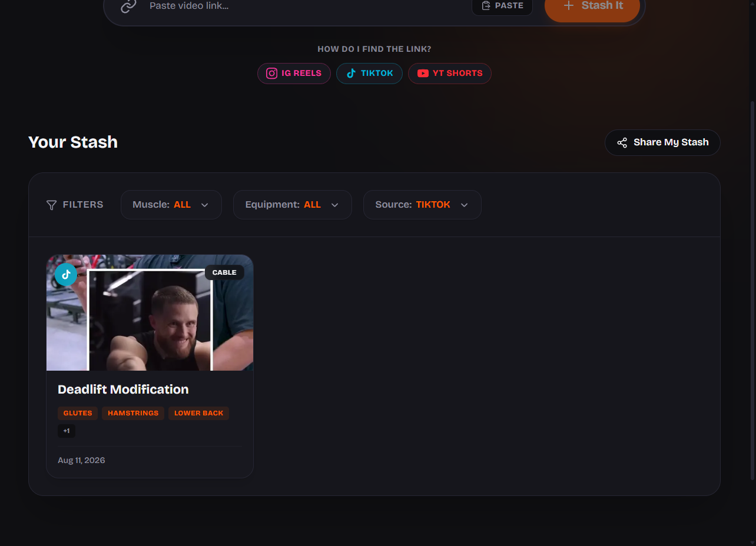Viewport: 756px width, 546px height.
Task: Select the IG Reels help chip
Action: pos(294,74)
